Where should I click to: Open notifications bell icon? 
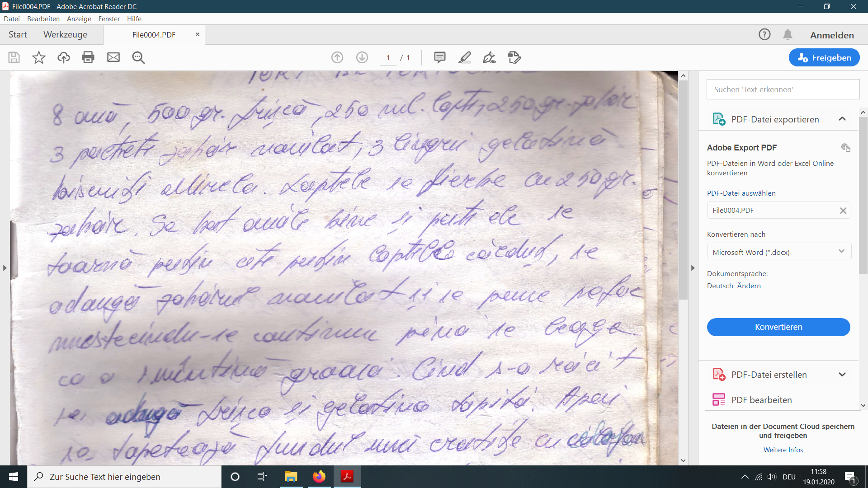tap(788, 34)
